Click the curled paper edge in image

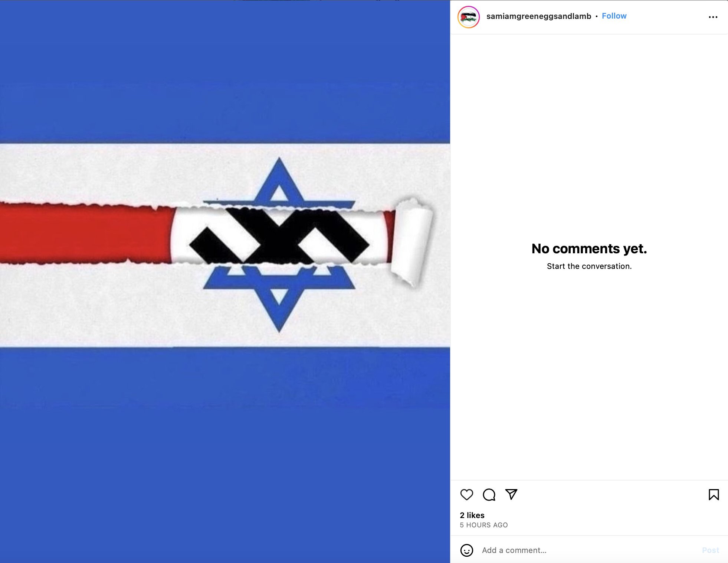tap(412, 241)
